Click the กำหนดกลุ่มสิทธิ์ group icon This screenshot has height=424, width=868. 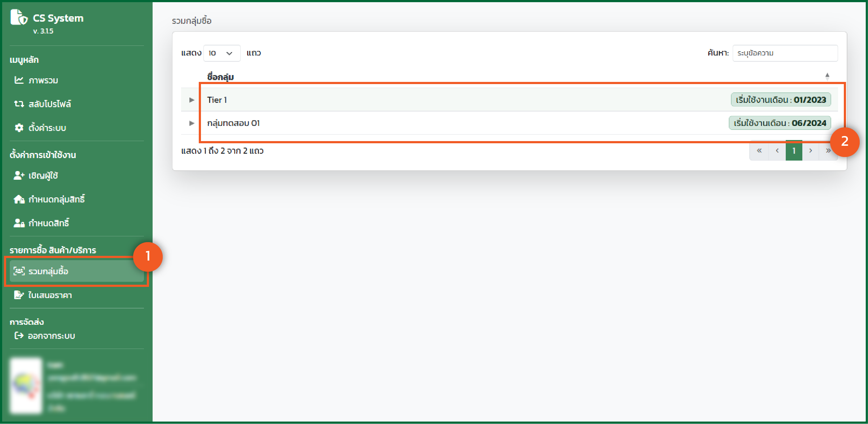pos(19,199)
